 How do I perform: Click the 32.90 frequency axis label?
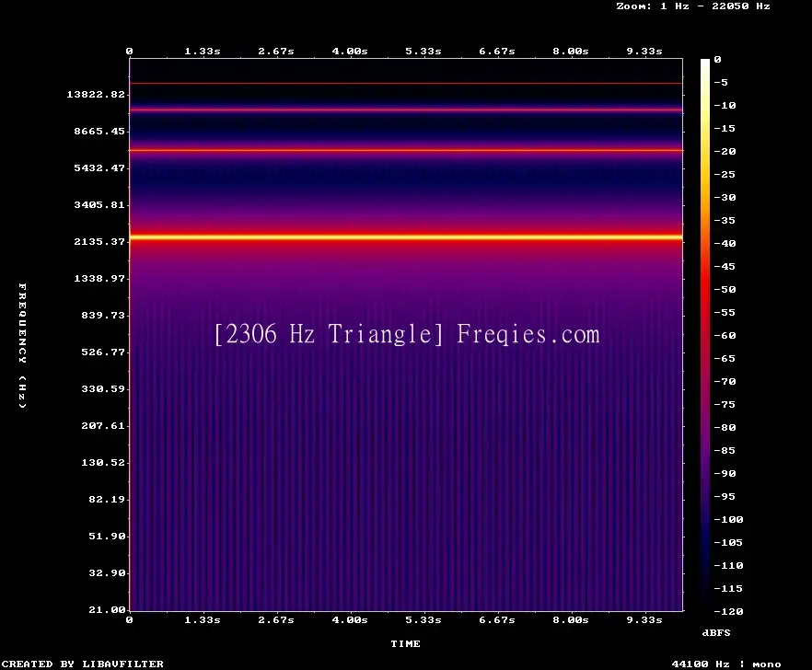107,572
